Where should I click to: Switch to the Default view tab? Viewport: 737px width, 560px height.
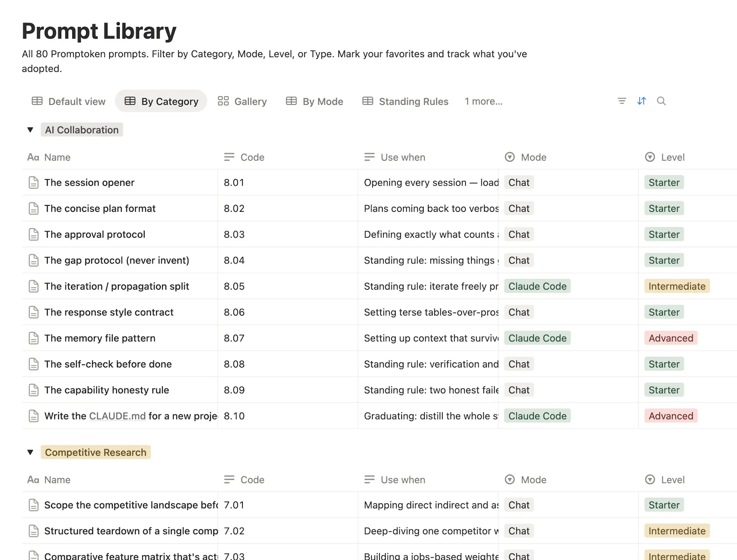69,101
